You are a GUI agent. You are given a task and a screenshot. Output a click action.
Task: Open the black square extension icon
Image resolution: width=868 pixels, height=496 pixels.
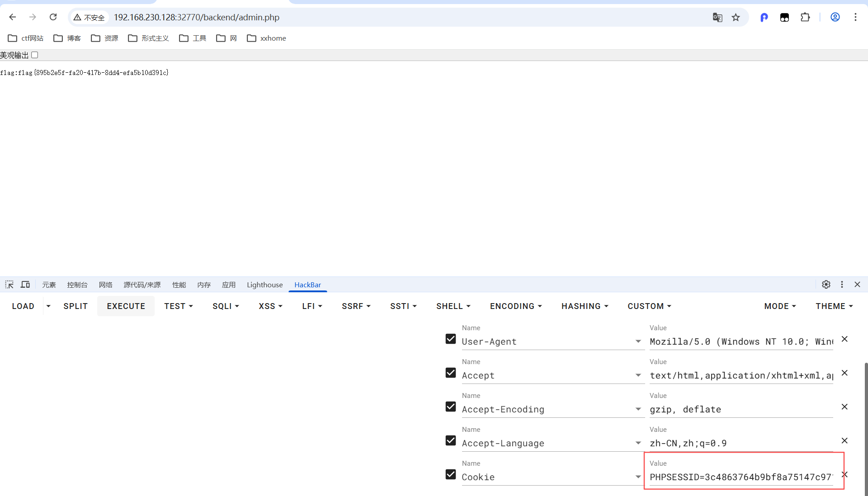click(x=784, y=17)
